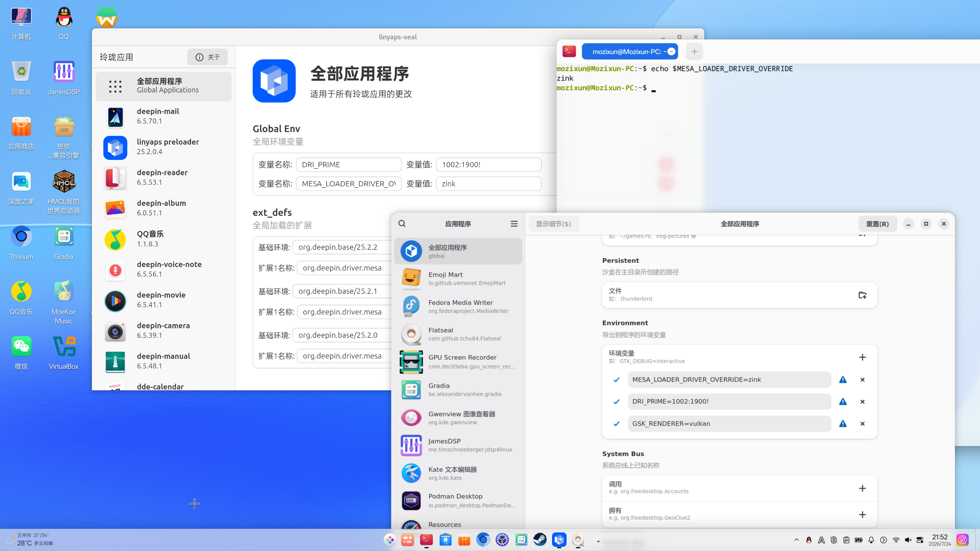The width and height of the screenshot is (980, 551).
Task: Click warning icon beside MESA_LOADER_DRIVER_OVERRIDE=zink
Action: 843,380
